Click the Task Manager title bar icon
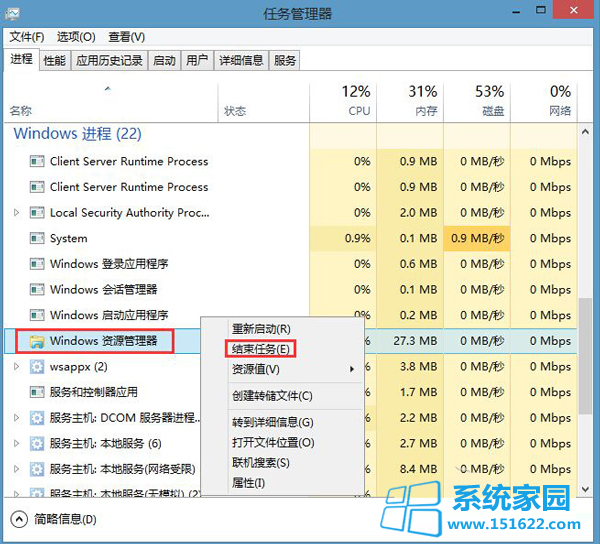Viewport: 600px width, 544px height. pyautogui.click(x=12, y=14)
